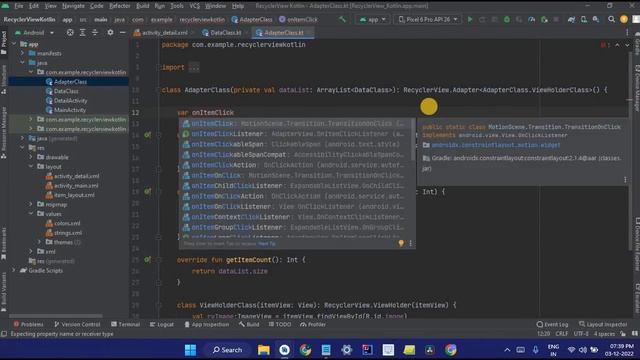
Task: Open the Profiler tool window
Action: point(313,324)
